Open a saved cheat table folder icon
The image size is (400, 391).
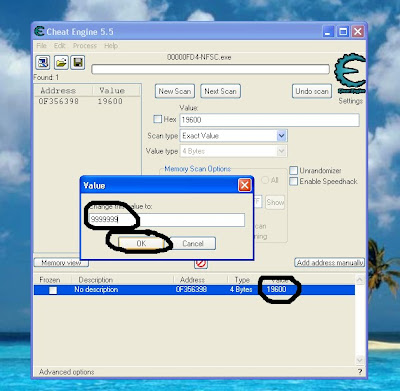pos(61,62)
